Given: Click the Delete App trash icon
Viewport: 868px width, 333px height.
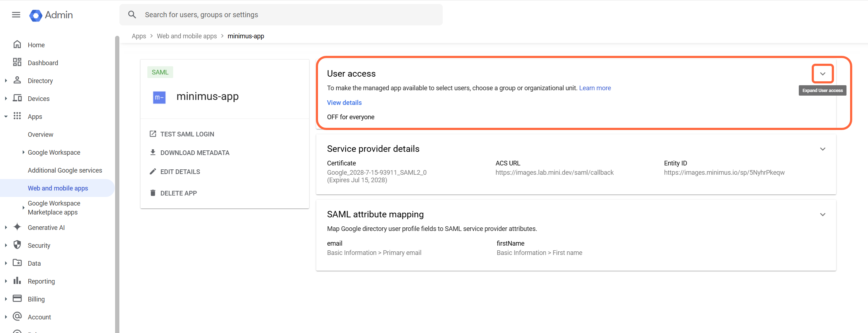Looking at the screenshot, I should click(x=153, y=193).
